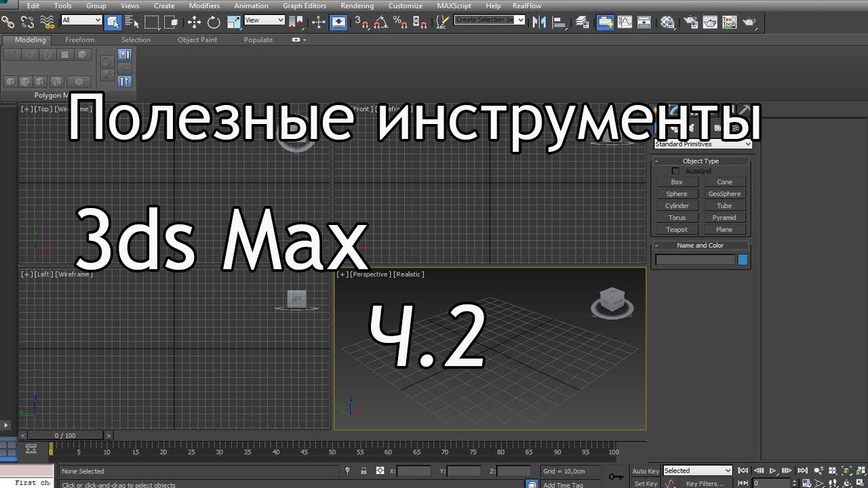Open the Layer Manager icon
868x488 pixels.
click(x=582, y=22)
